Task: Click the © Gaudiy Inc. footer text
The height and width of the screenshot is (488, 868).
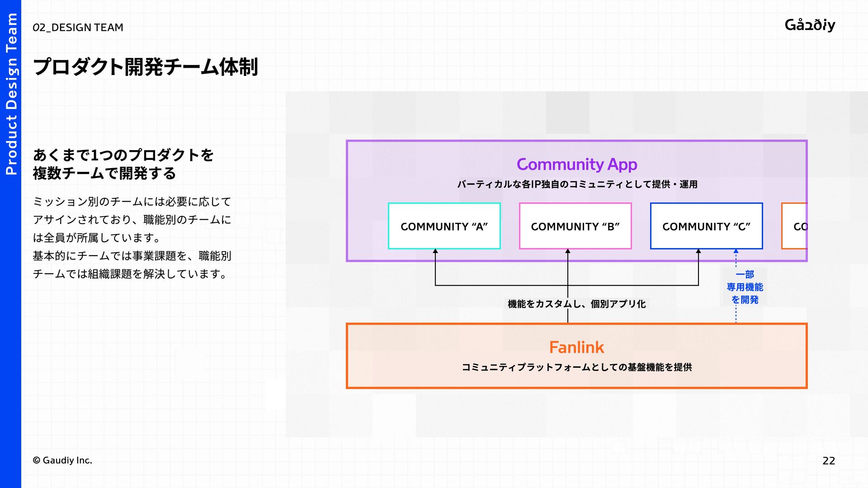Action: tap(62, 460)
